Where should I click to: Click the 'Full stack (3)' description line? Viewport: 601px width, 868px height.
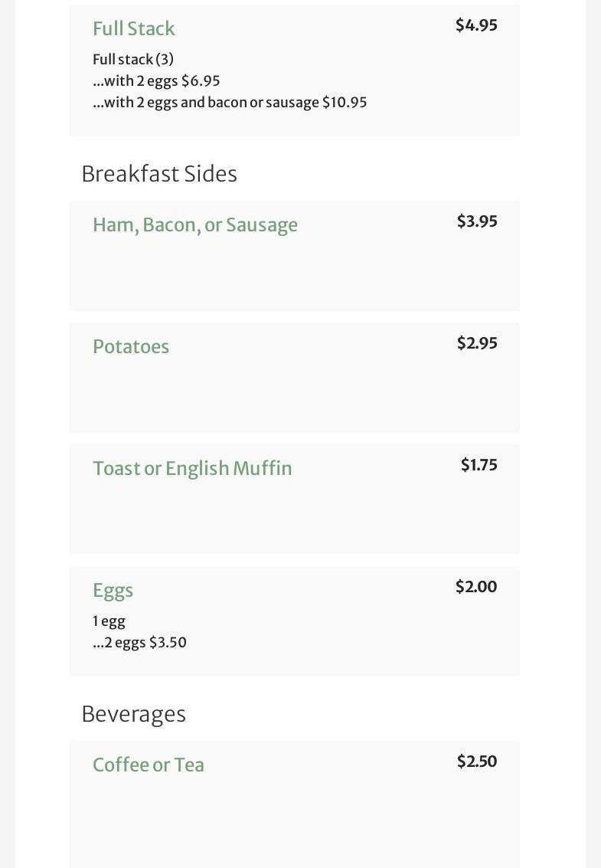coord(133,59)
